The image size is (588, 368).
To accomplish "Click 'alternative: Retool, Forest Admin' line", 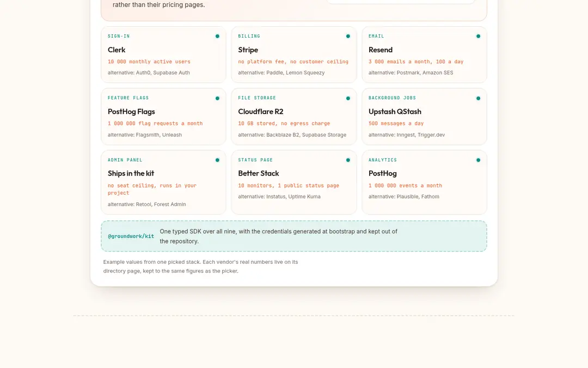I will [146, 204].
